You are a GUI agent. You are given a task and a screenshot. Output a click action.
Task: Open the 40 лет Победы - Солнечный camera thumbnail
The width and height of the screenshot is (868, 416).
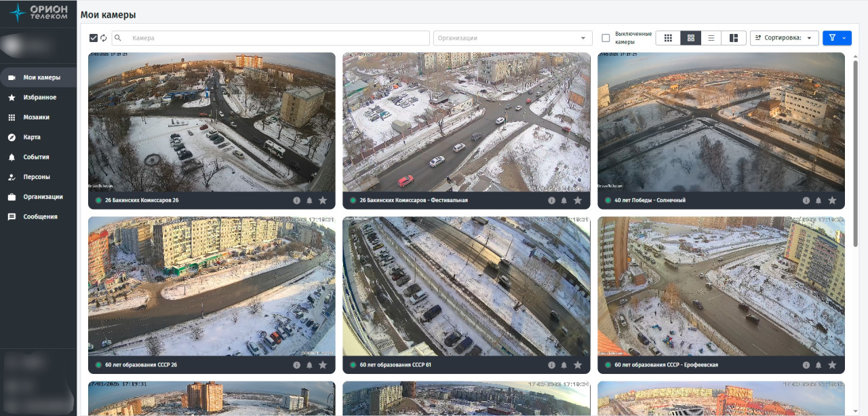pyautogui.click(x=721, y=122)
